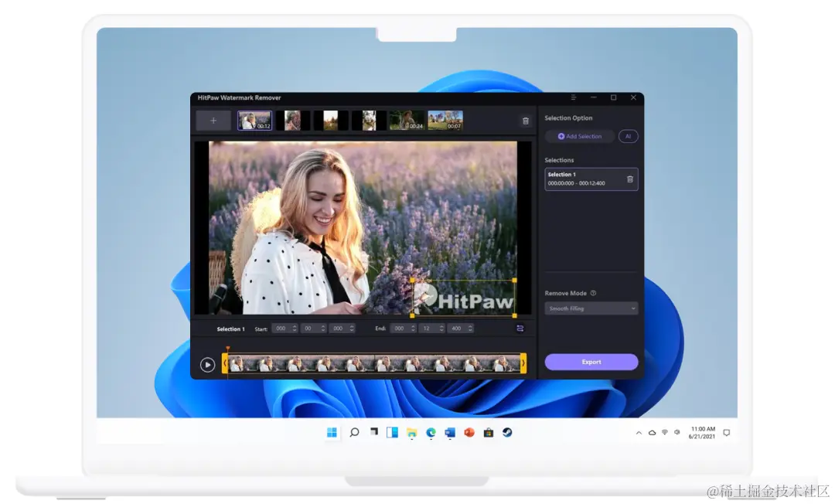The image size is (835, 504).
Task: Click the OneDrive cloud tray icon
Action: (652, 433)
